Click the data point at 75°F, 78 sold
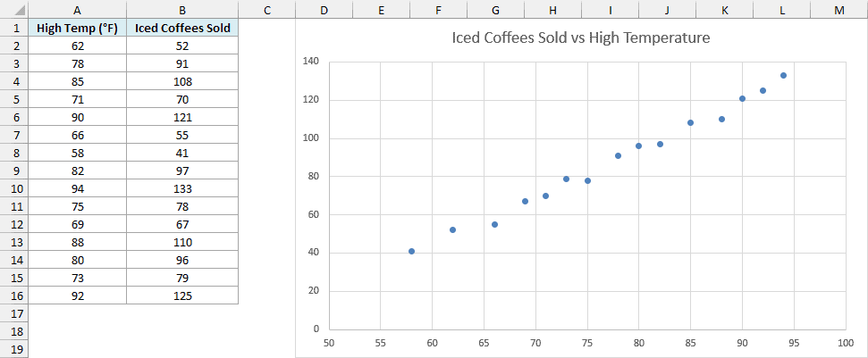The height and width of the screenshot is (358, 868). point(587,180)
